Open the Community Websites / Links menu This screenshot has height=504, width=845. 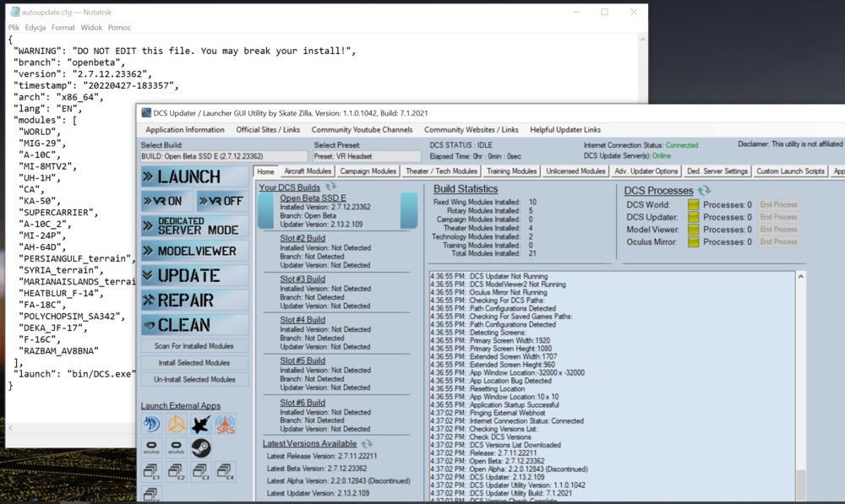471,130
